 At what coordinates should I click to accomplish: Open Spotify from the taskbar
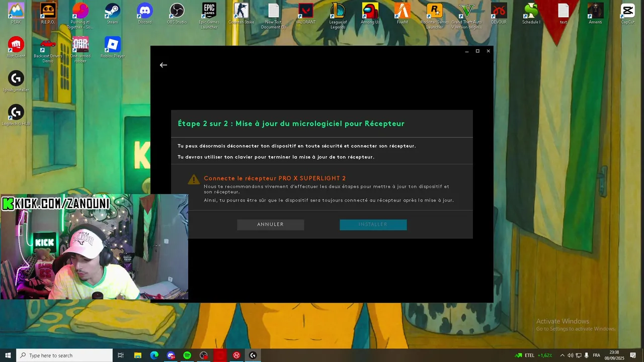pos(187,355)
